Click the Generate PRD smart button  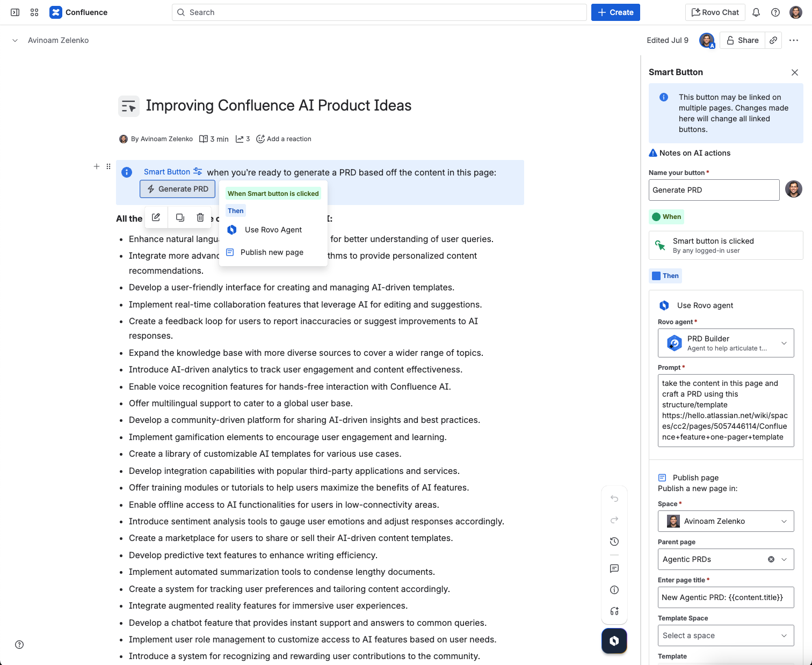(178, 189)
